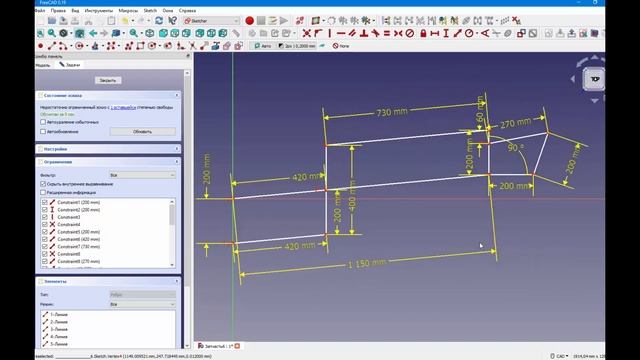The height and width of the screenshot is (360, 640).
Task: Open the Инструменты menu
Action: point(98,11)
